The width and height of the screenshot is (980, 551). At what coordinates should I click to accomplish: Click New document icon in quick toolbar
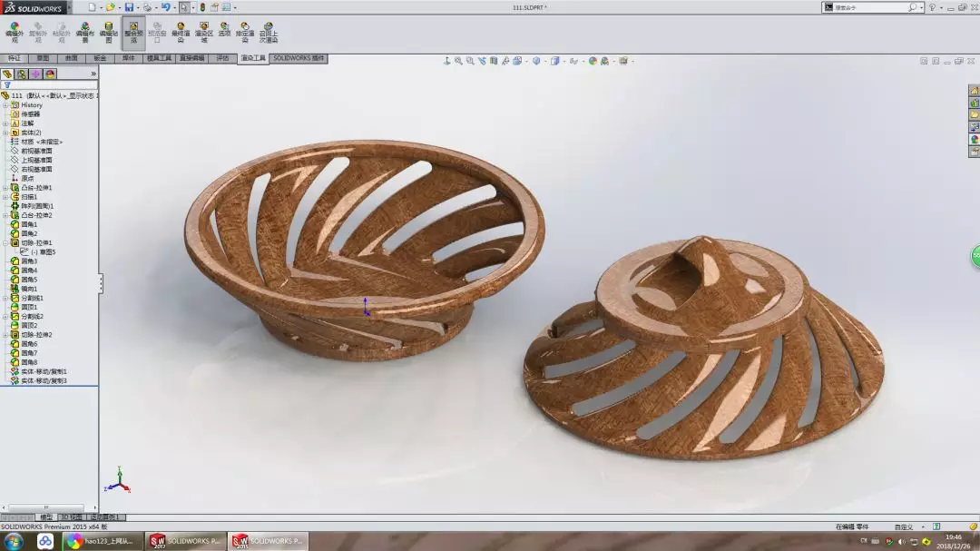click(92, 7)
